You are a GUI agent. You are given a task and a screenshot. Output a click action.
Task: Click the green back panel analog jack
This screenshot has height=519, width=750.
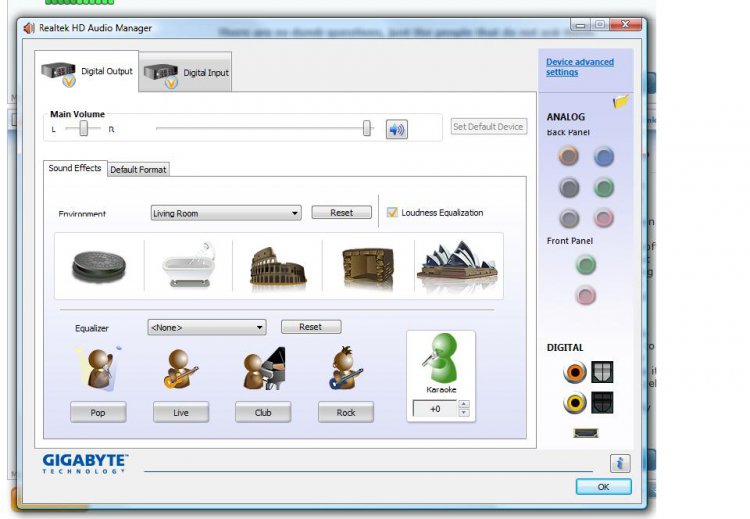click(604, 188)
